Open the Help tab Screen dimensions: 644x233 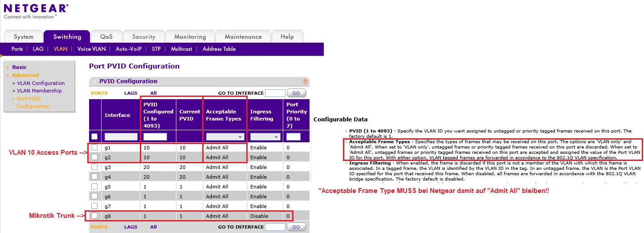point(287,37)
